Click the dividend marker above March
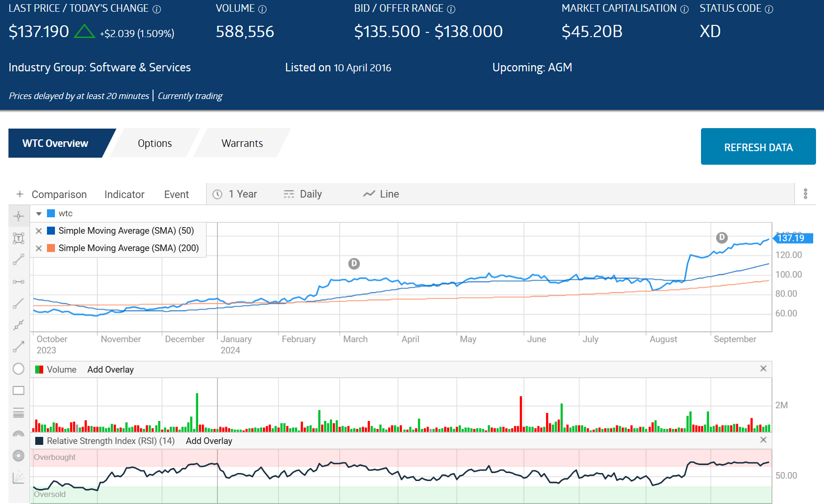 (x=354, y=264)
